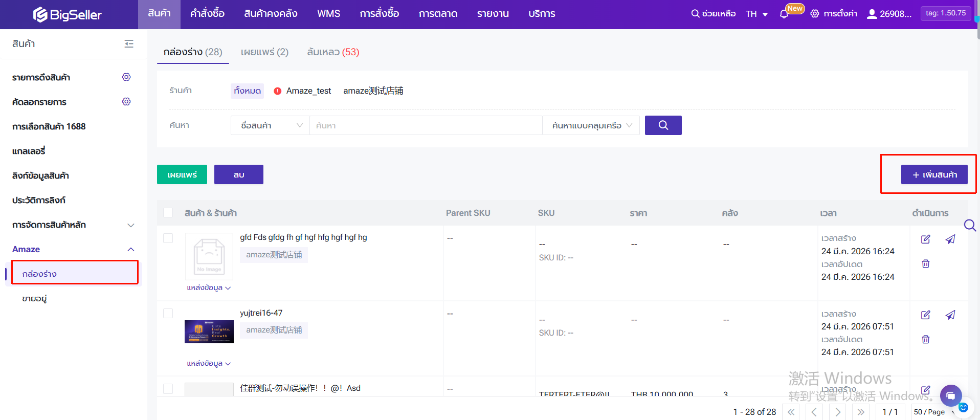Open the ชื่อสินค้า search field dropdown
This screenshot has width=980, height=420.
[270, 125]
